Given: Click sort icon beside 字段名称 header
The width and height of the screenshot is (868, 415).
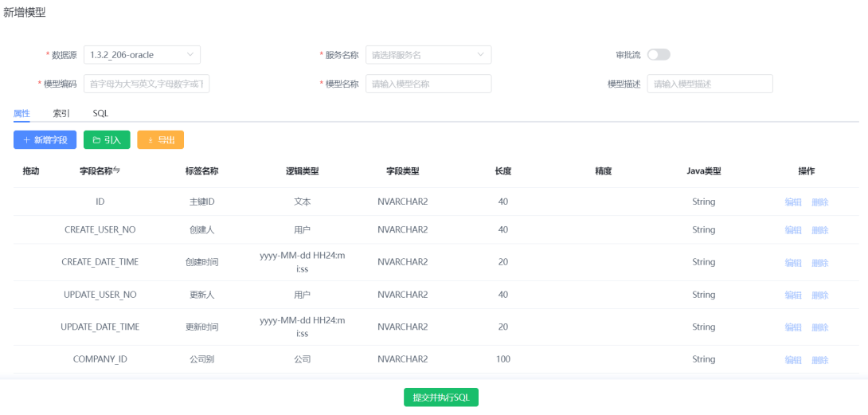Looking at the screenshot, I should tap(116, 170).
